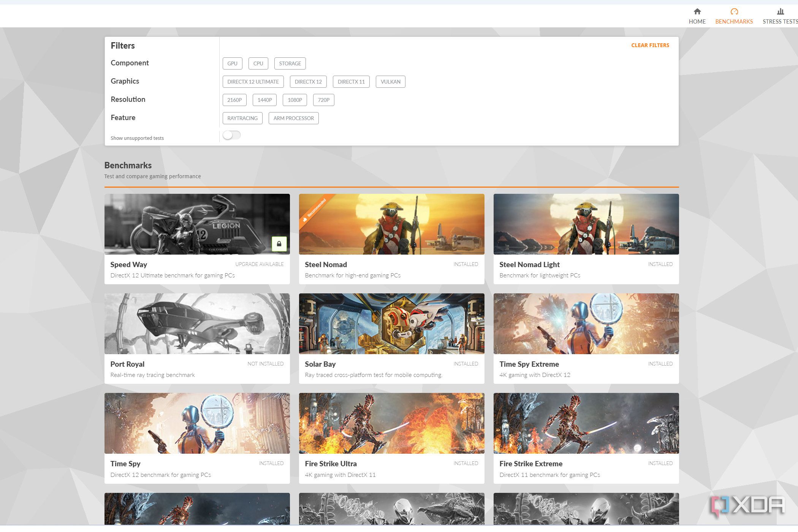Toggle Show unsupported tests switch
This screenshot has width=798, height=532.
pyautogui.click(x=231, y=135)
